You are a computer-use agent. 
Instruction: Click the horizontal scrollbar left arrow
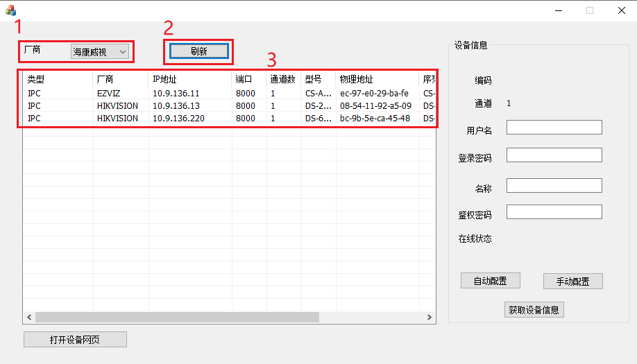[29, 318]
